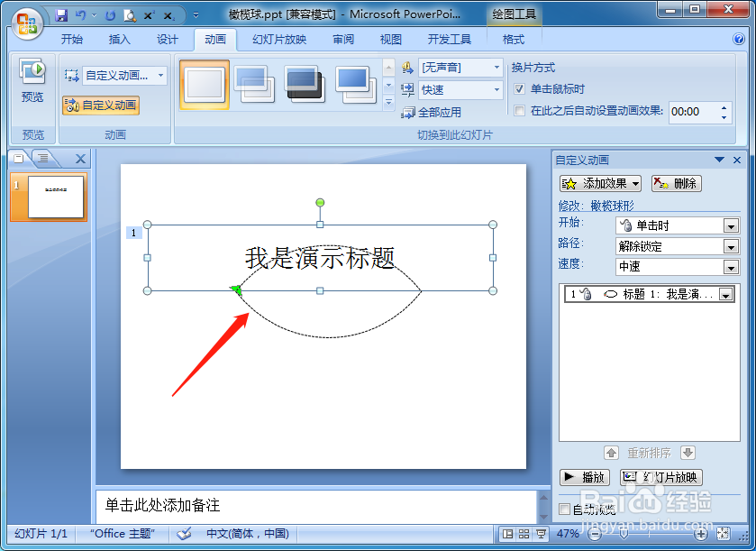The width and height of the screenshot is (756, 551).
Task: Switch to the 开始 ribbon tab
Action: (x=72, y=40)
